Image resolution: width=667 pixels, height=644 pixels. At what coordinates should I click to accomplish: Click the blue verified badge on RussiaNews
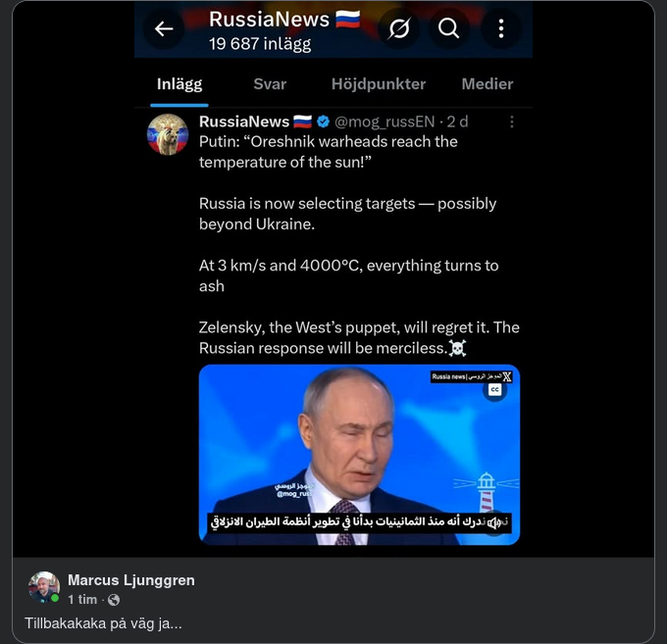pyautogui.click(x=324, y=122)
